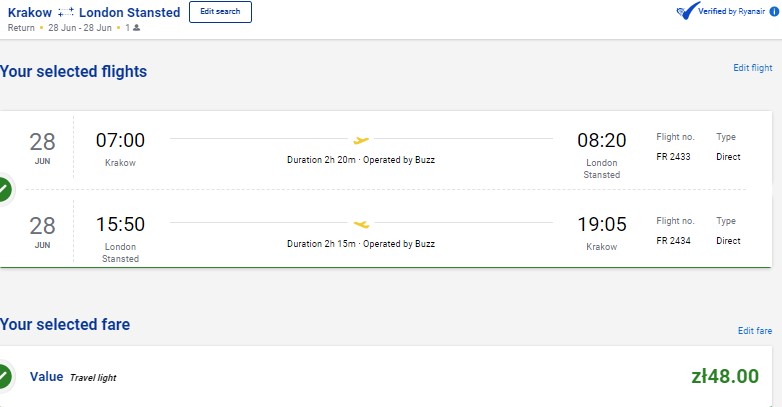Click the route arrows icon between Krakow and London
782x407 pixels.
click(x=65, y=12)
